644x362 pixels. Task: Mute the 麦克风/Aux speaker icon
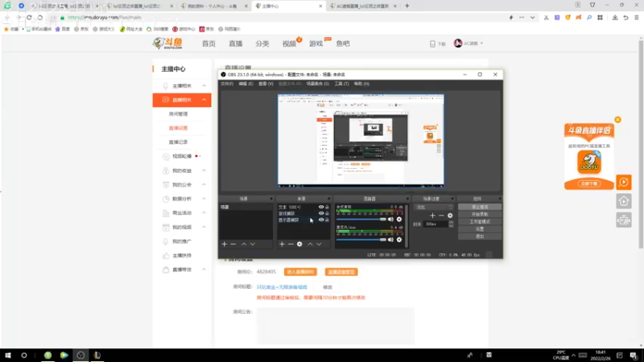[390, 240]
